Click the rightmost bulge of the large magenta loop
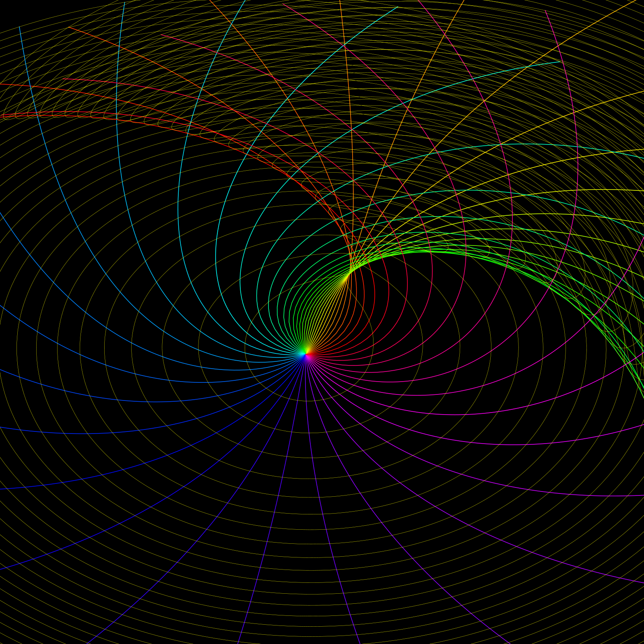Viewport: 644px width, 644px height. (578, 153)
